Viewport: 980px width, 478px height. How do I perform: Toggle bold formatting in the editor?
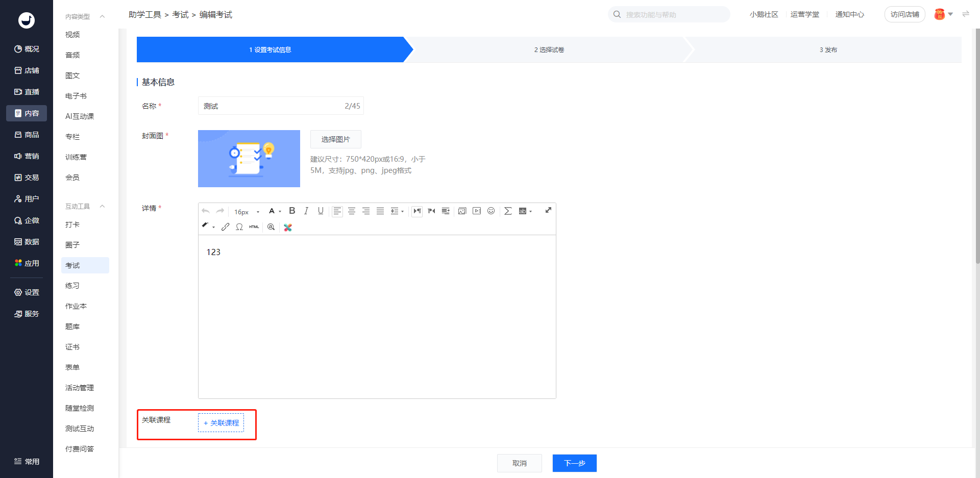point(292,211)
